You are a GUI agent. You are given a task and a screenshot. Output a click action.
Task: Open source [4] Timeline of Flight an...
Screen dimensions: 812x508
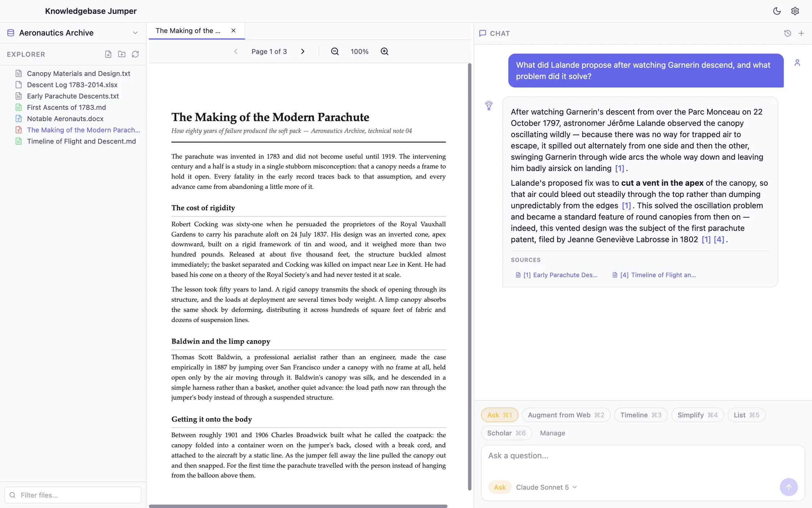point(654,275)
